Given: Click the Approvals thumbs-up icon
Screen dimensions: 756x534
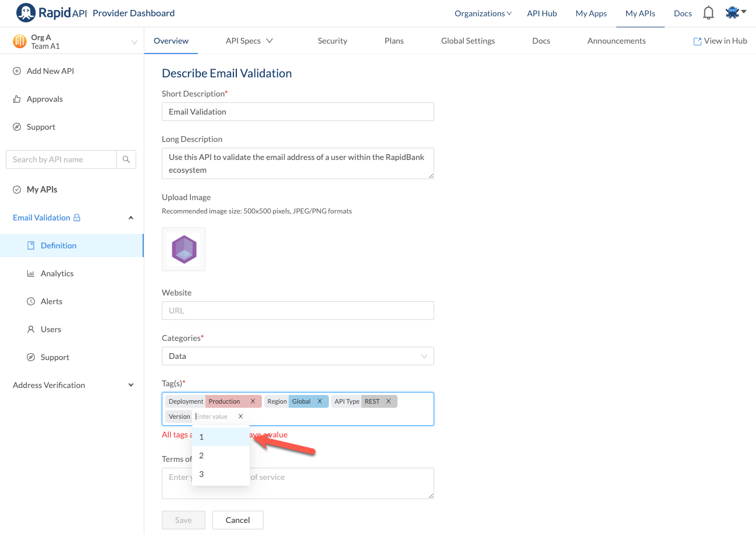Looking at the screenshot, I should 17,99.
